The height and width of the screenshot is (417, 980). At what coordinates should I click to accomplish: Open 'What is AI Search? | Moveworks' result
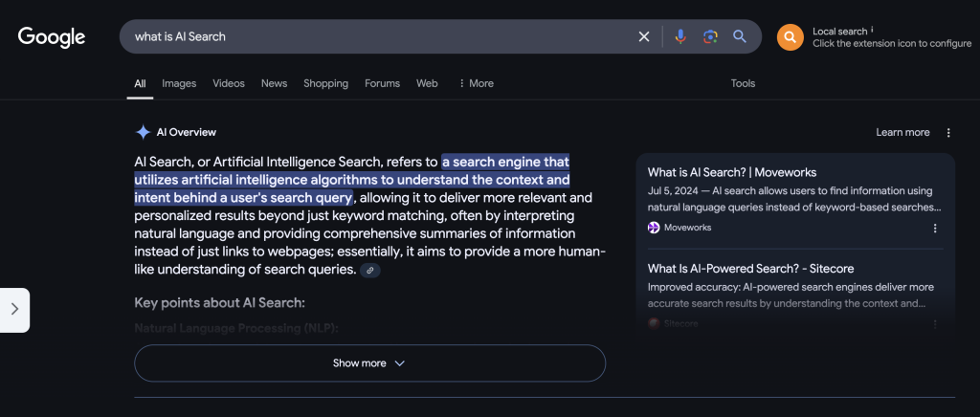731,172
